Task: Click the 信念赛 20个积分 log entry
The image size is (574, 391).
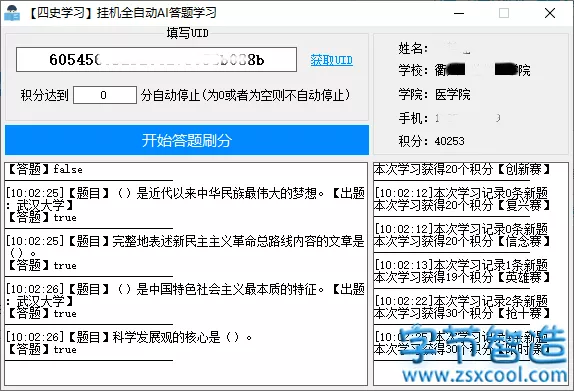Action: click(x=462, y=241)
